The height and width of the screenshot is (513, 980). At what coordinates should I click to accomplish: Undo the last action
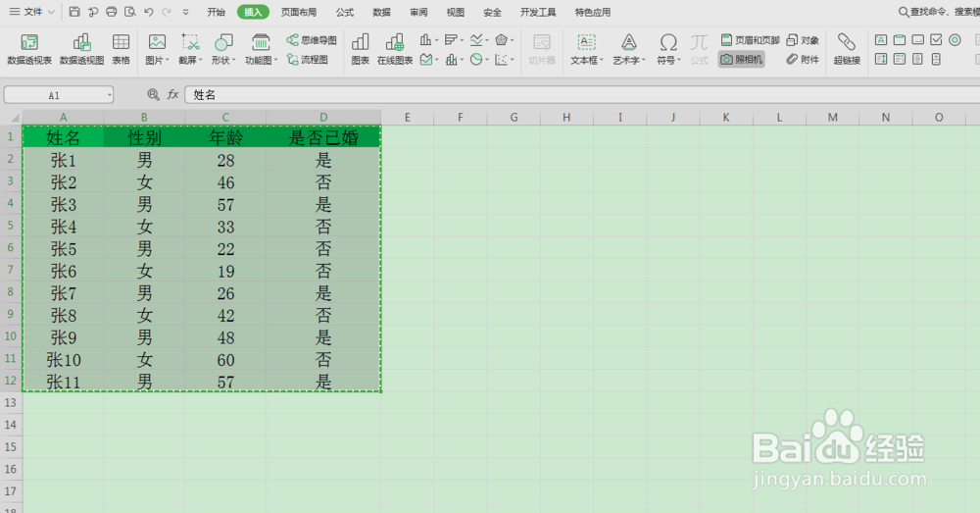point(149,12)
